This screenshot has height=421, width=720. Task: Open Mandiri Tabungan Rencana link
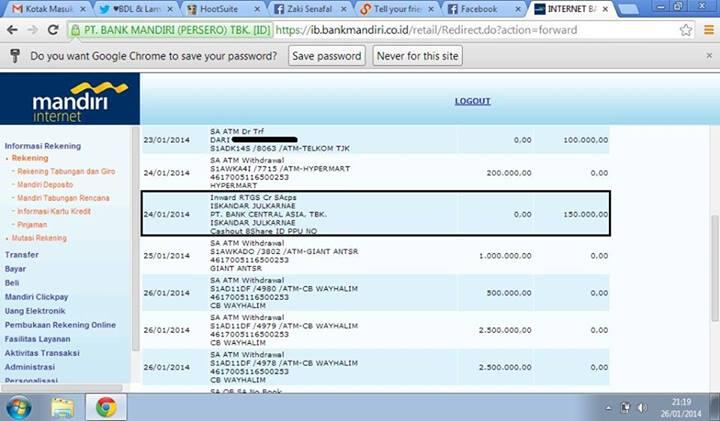(x=63, y=198)
